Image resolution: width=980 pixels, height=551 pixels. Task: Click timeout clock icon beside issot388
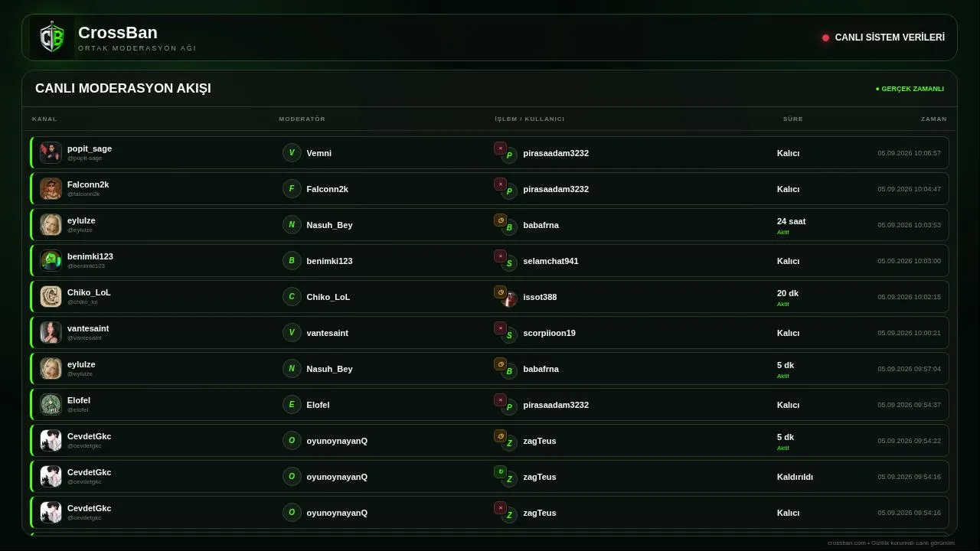500,292
